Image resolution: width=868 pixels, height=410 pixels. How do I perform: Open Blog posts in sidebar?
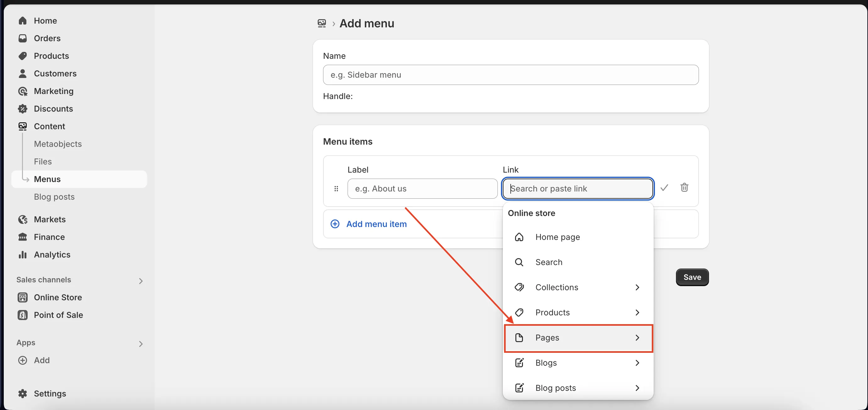54,197
